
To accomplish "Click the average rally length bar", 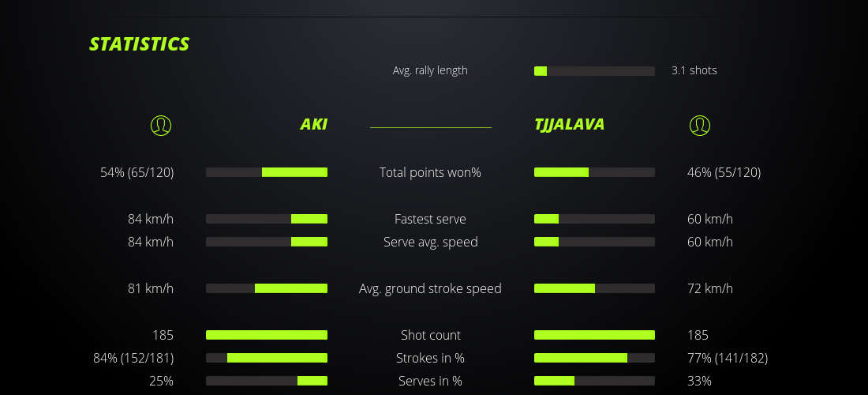I will (x=594, y=71).
